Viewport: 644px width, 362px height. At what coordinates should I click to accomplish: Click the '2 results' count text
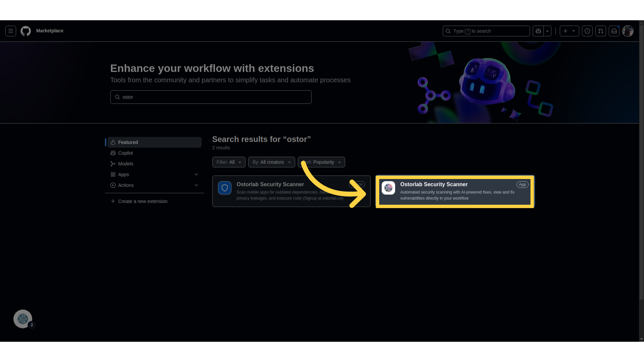coord(221,147)
